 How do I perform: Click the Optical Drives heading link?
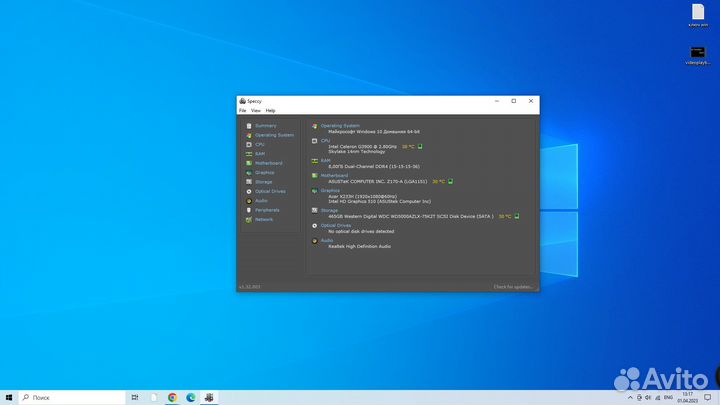tap(336, 225)
